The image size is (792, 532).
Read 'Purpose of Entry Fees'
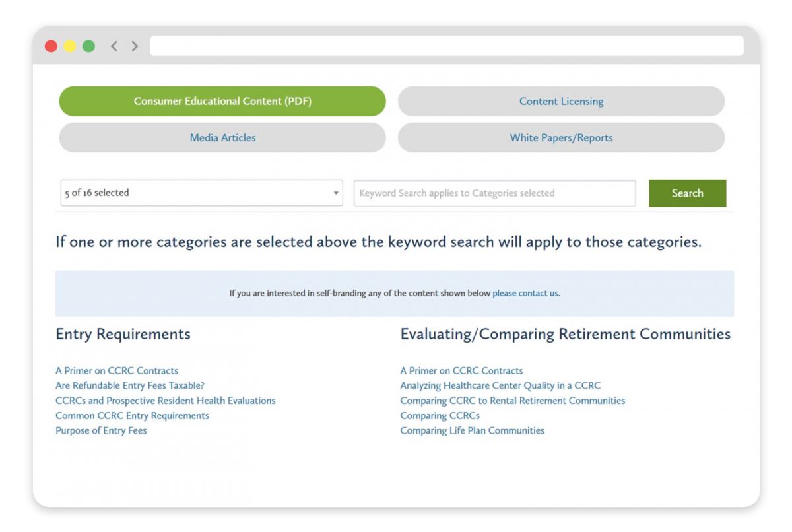pos(101,430)
